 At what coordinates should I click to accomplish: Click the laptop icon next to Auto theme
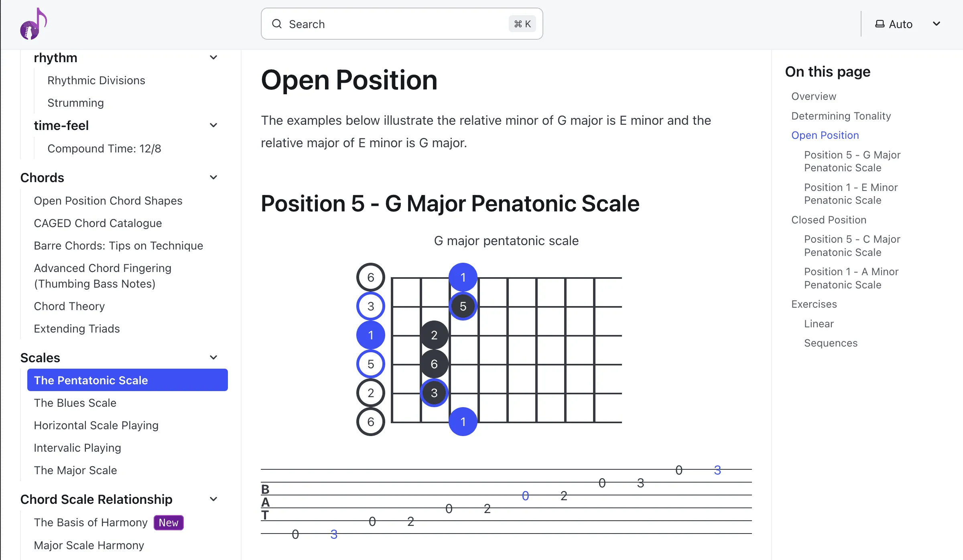[880, 24]
